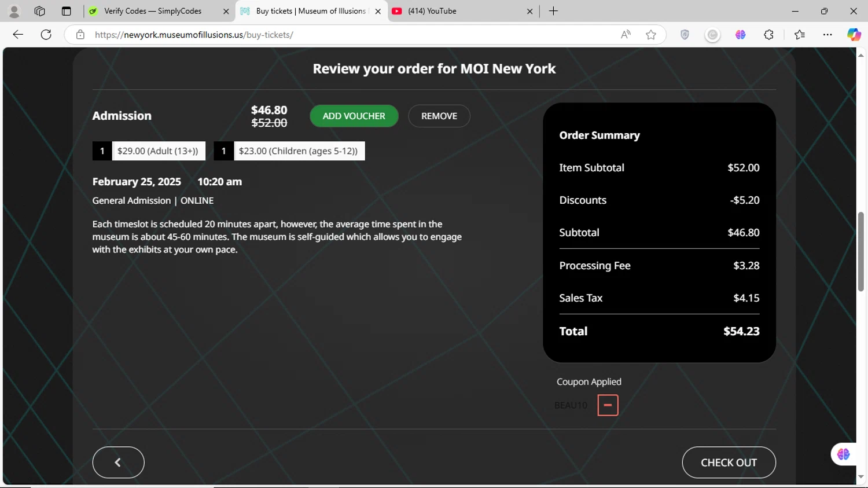This screenshot has height=488, width=868.
Task: Remove the applied BEAU10 coupon
Action: point(608,405)
